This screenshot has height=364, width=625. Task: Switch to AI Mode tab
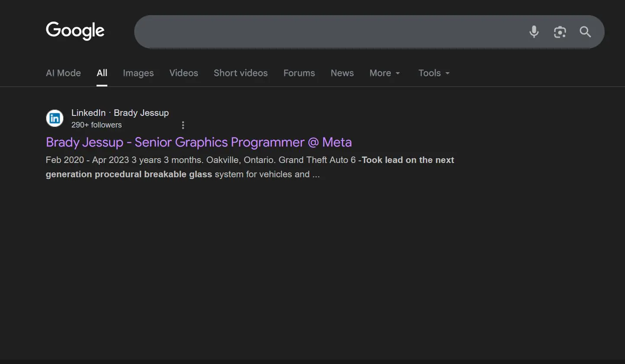(63, 73)
